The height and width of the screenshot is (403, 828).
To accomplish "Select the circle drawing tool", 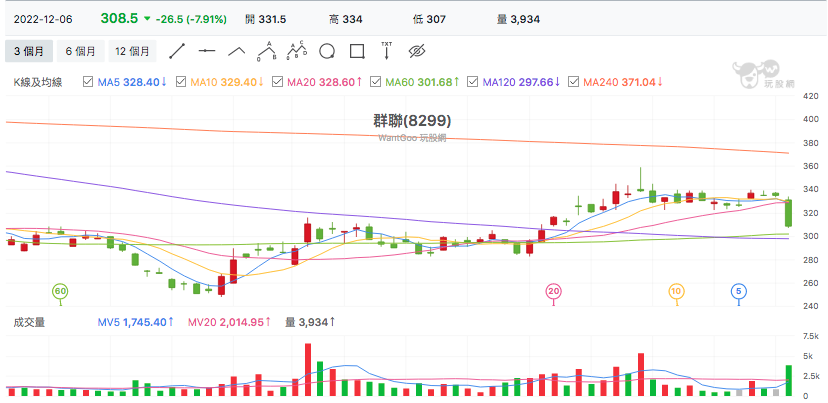I will click(327, 51).
